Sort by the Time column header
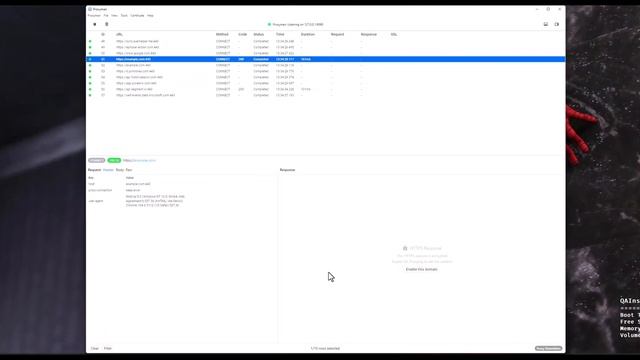Screen dimensions: 640x360 point(280,35)
